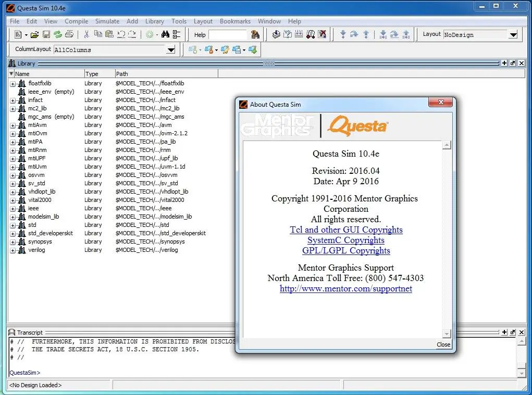Open the Compile menu
Viewport: 532px width, 395px height.
click(77, 21)
